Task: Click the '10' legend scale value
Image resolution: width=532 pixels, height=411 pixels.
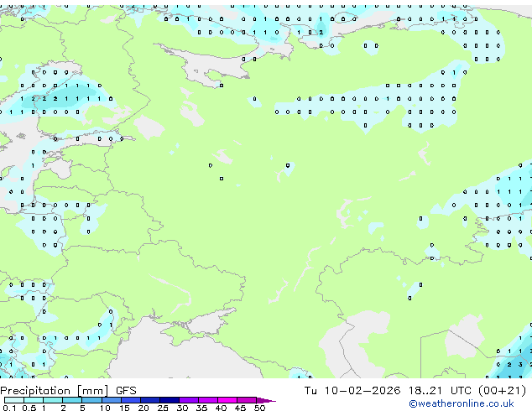Action: [105, 408]
